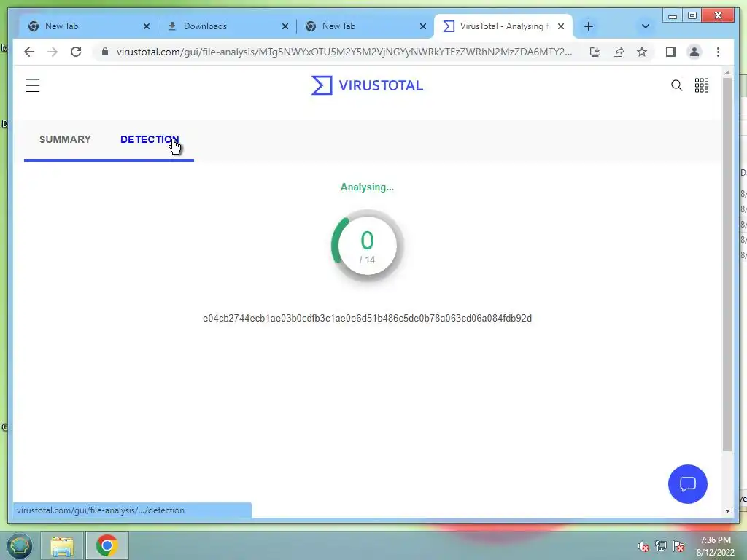Close the Downloads tab
This screenshot has width=747, height=560.
285,26
